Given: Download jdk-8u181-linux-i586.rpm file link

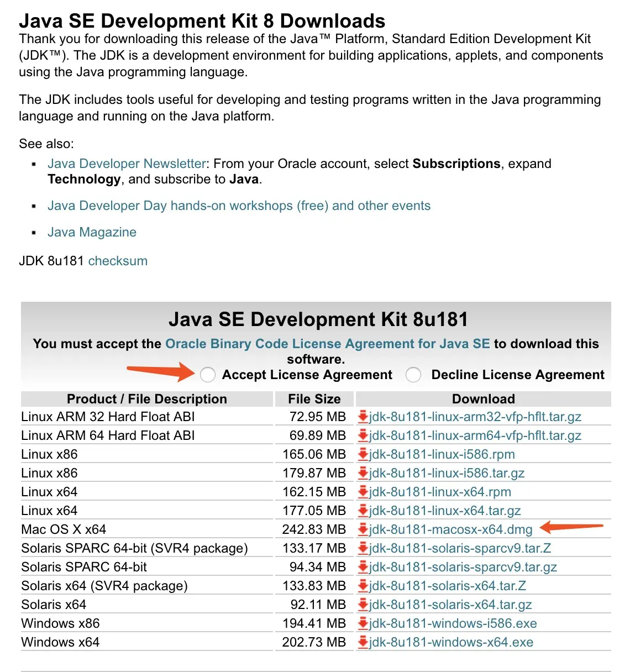Looking at the screenshot, I should point(442,454).
